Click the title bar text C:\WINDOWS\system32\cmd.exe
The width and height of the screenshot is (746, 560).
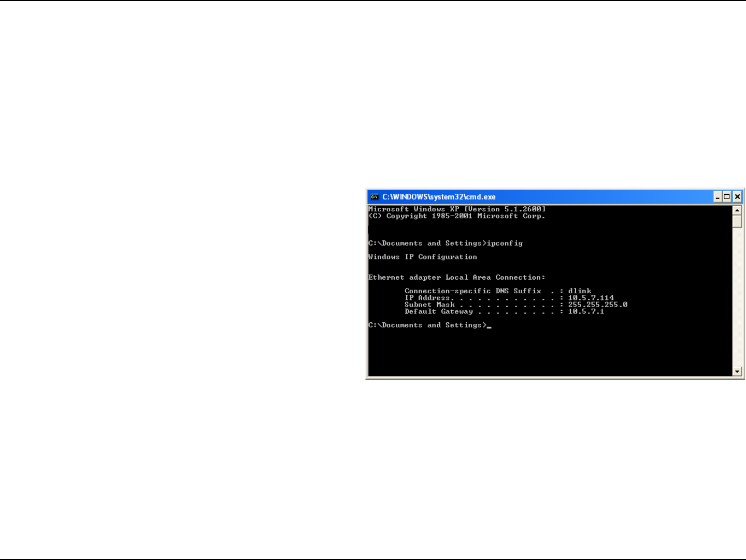(439, 197)
